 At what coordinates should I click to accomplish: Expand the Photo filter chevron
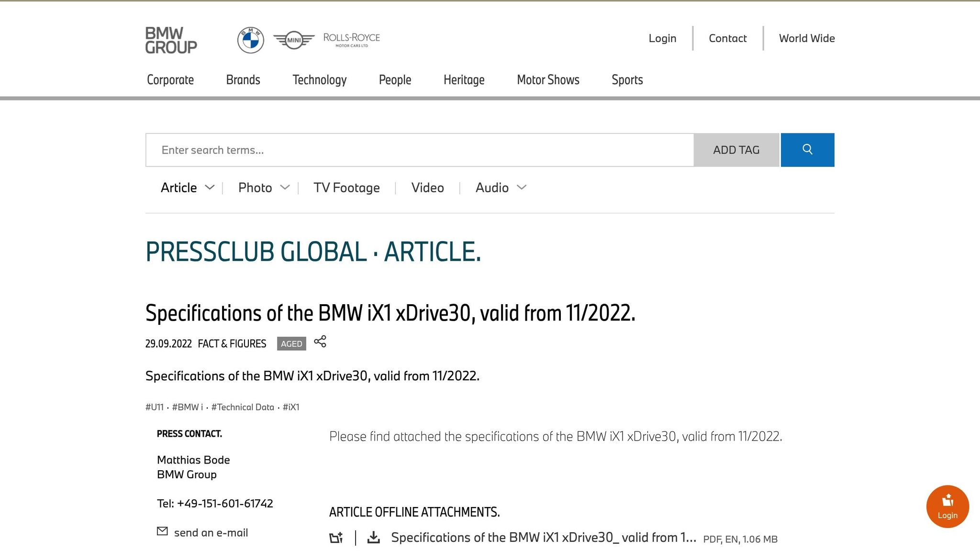click(x=285, y=187)
